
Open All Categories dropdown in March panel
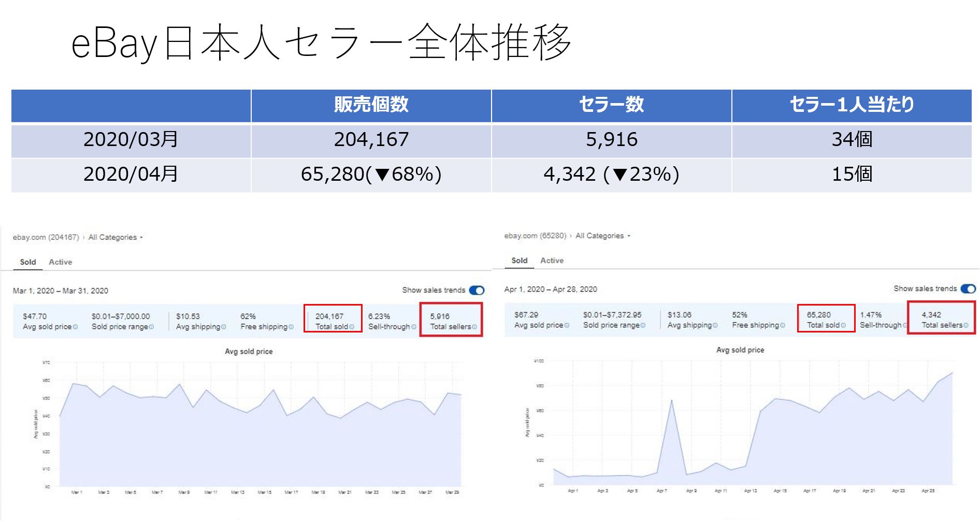pos(116,237)
